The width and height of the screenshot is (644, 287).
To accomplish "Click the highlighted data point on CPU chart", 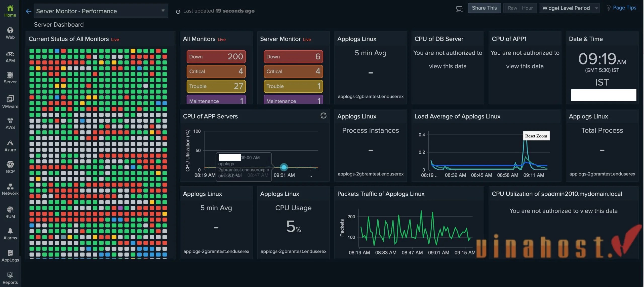I will tap(284, 167).
